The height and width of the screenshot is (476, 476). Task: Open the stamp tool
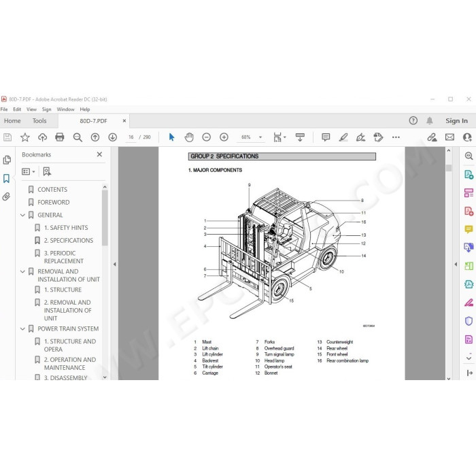[378, 137]
